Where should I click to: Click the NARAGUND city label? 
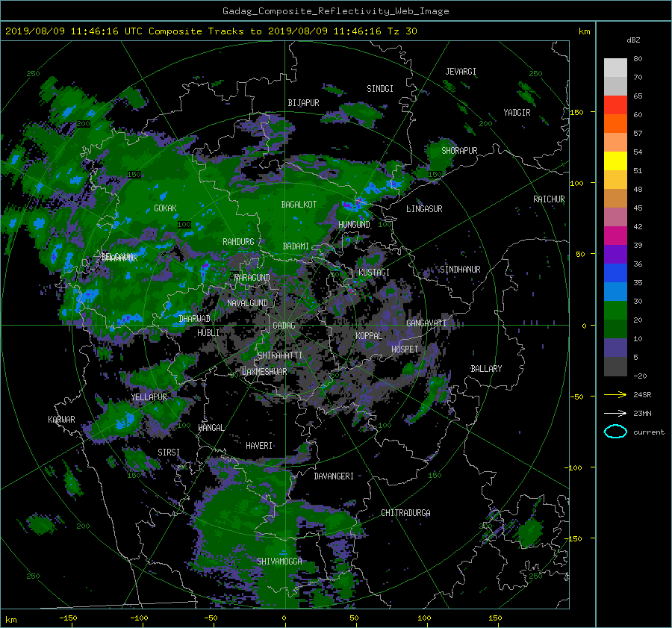252,278
